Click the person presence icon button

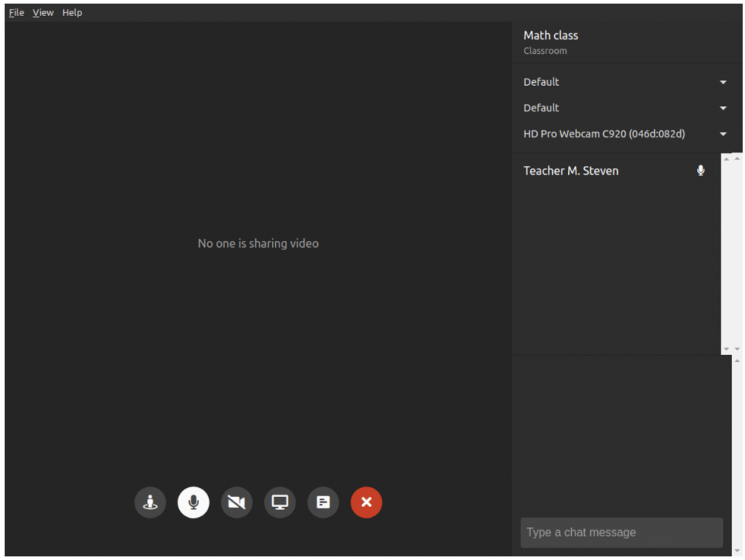(150, 503)
